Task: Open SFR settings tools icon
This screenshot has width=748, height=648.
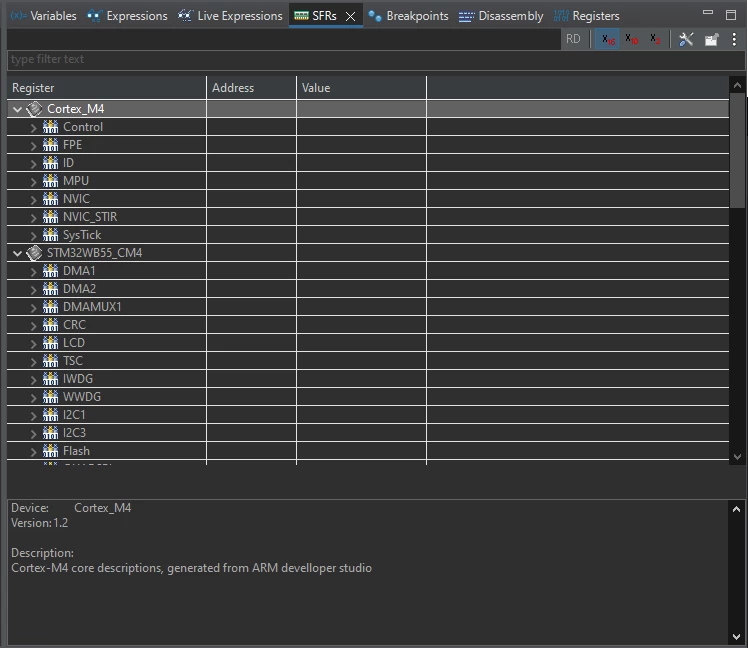Action: click(x=686, y=39)
